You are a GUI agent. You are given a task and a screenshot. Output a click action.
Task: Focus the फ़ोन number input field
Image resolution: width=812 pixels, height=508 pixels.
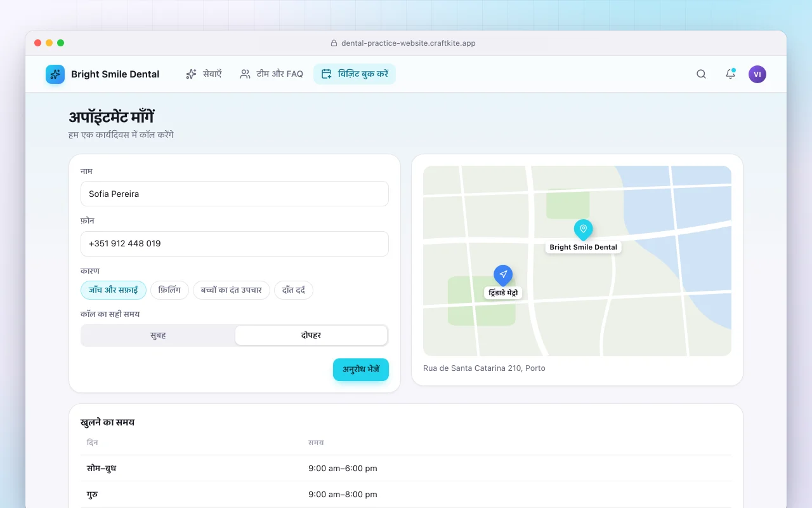click(235, 243)
